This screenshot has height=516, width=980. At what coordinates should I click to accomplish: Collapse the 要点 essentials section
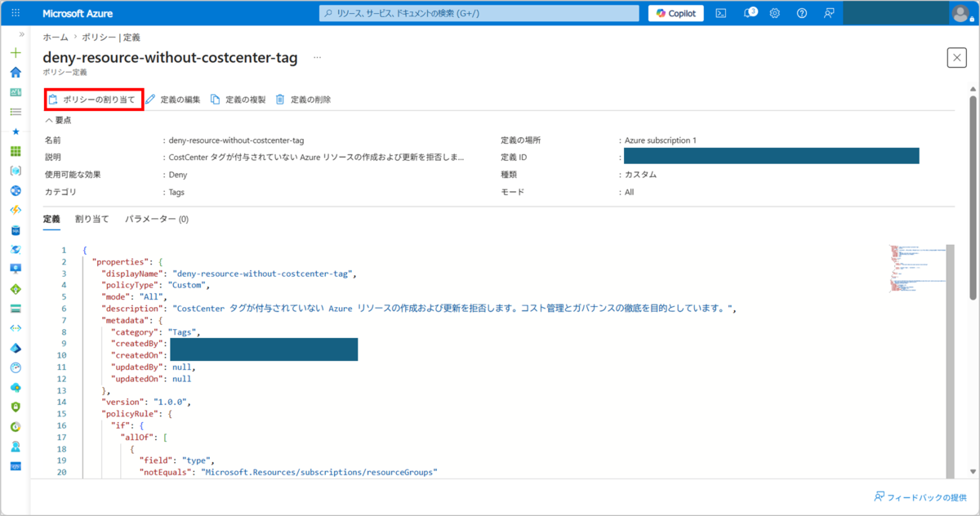pos(58,120)
